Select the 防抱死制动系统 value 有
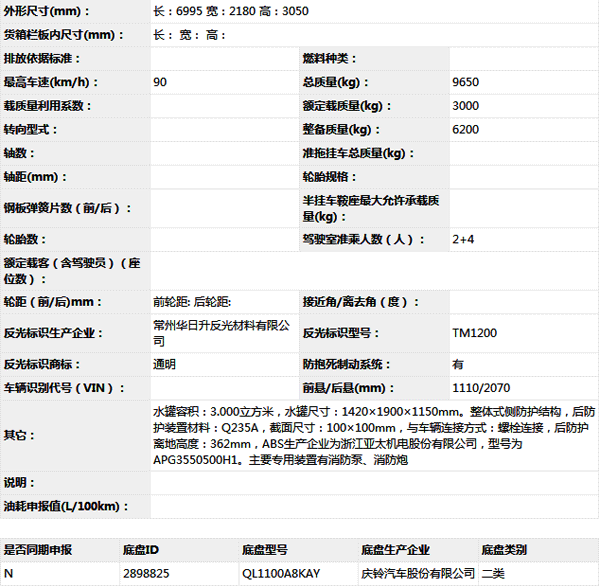 pos(458,365)
